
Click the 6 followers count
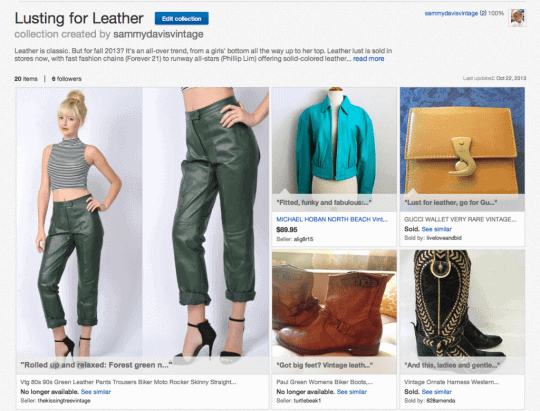pos(66,79)
